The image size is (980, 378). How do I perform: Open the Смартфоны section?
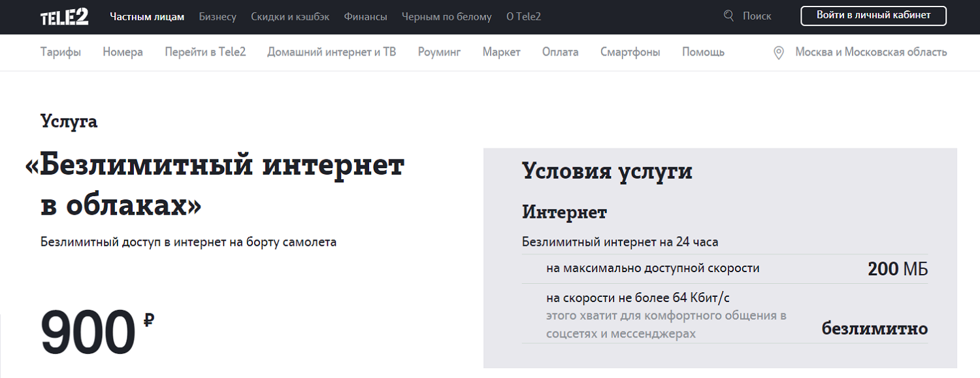630,52
